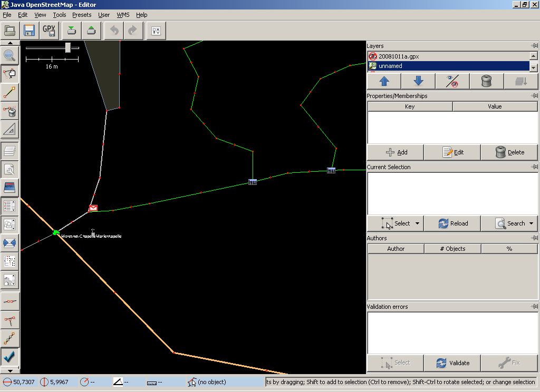Viewport: 540px width, 392px height.
Task: Download map data from the OSM server
Action: 72,31
